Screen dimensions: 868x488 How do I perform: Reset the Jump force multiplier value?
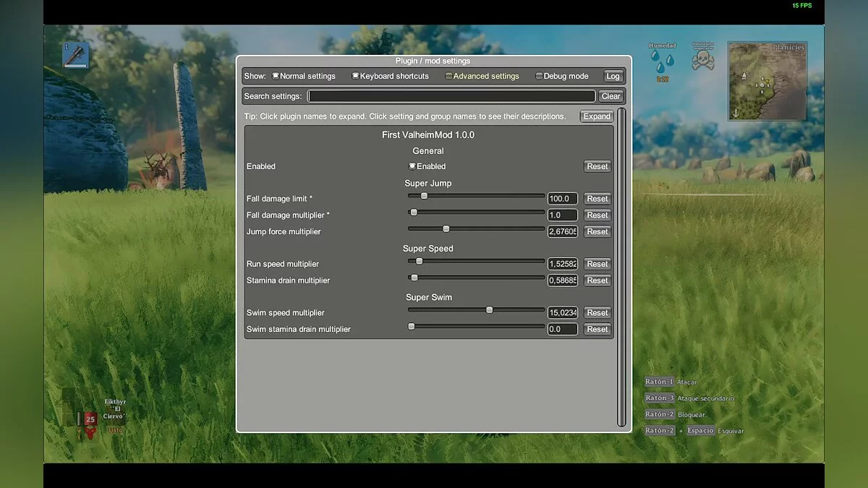tap(597, 231)
